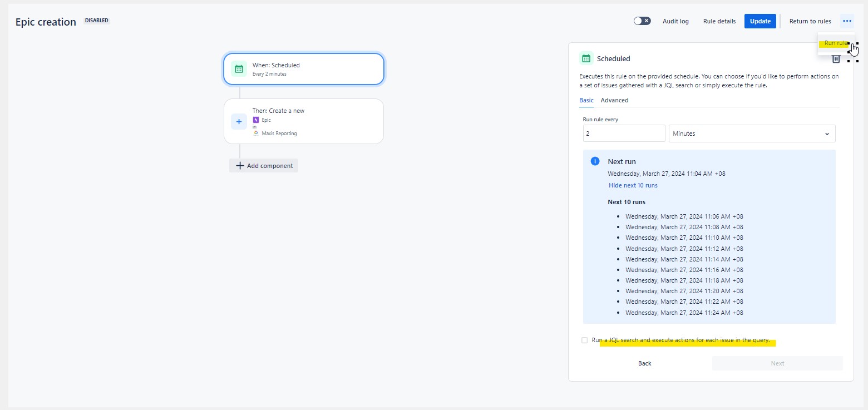Click the 11:24 AM entry in next runs
The height and width of the screenshot is (410, 868).
coord(684,313)
